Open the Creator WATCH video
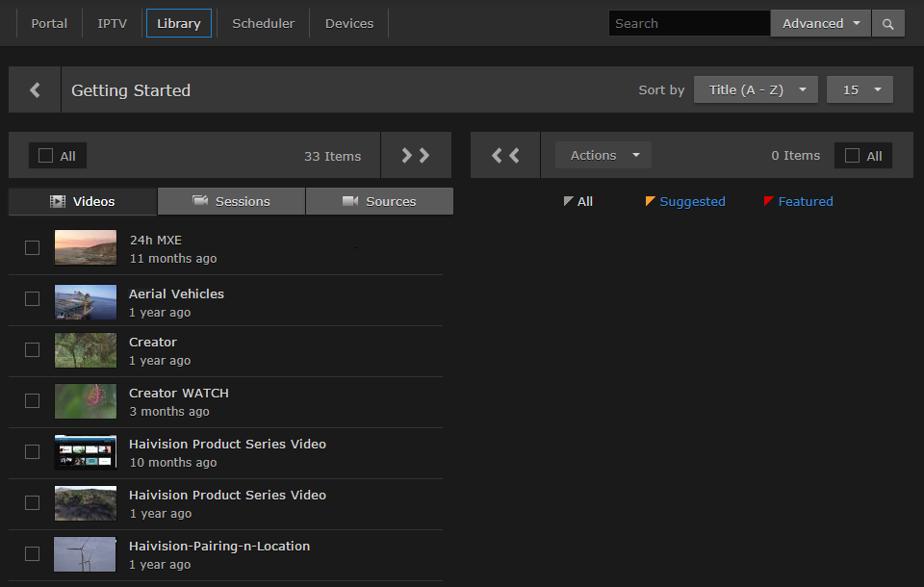This screenshot has height=587, width=924. coord(178,393)
